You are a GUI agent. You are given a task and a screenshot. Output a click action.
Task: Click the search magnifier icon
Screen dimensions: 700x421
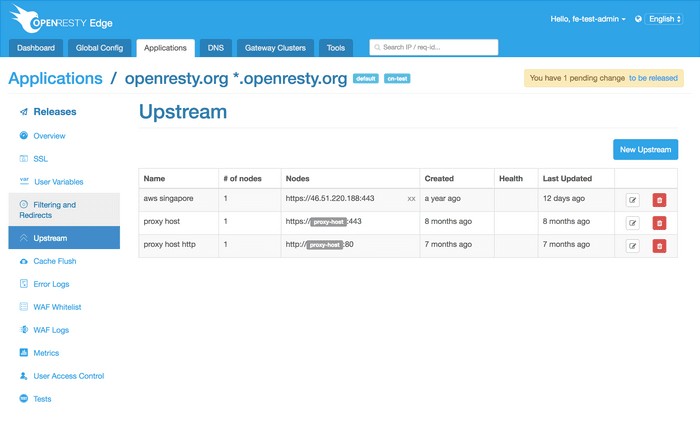coord(377,47)
